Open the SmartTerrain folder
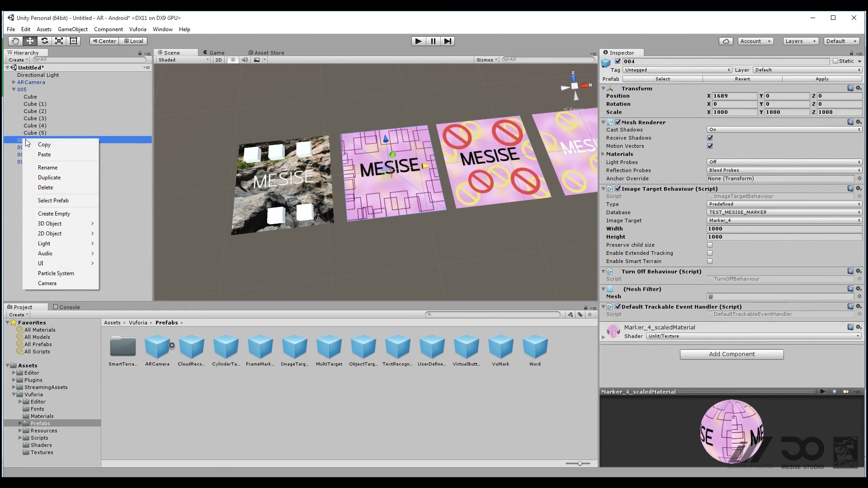Screen dimensions: 868x488 (123, 350)
